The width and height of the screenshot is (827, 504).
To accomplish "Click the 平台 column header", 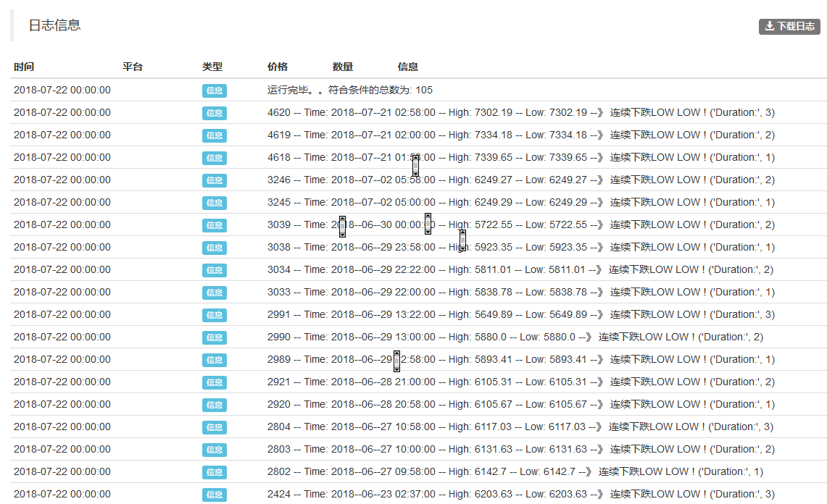I will click(x=133, y=67).
